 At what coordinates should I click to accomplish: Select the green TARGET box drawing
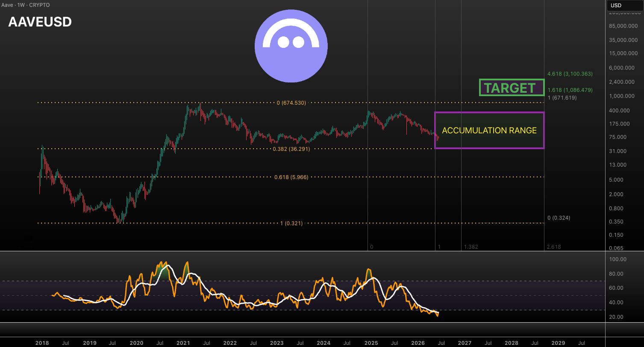coord(511,88)
